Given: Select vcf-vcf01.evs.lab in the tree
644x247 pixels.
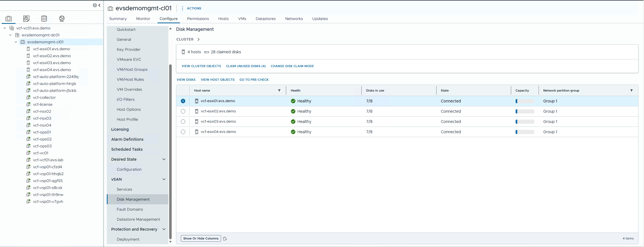Looking at the screenshot, I should pos(48,160).
